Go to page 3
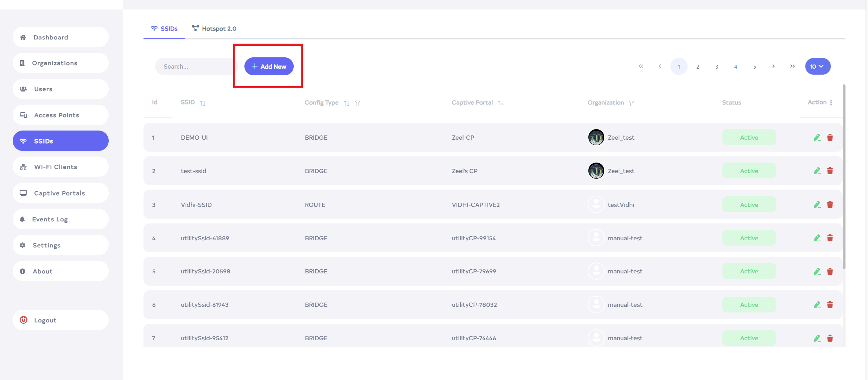 (716, 66)
